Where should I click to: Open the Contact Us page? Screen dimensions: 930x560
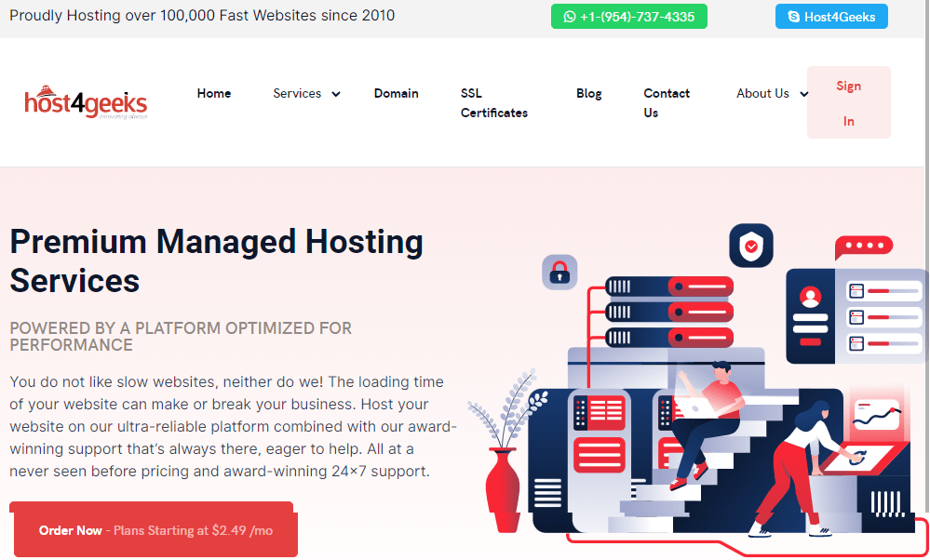(x=667, y=102)
